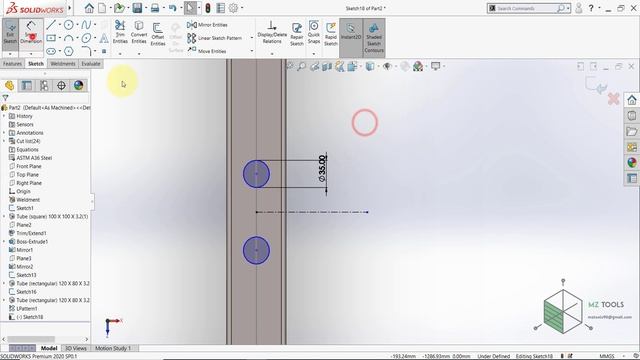Click the Save document icon
The height and width of the screenshot is (360, 640).
[137, 8]
